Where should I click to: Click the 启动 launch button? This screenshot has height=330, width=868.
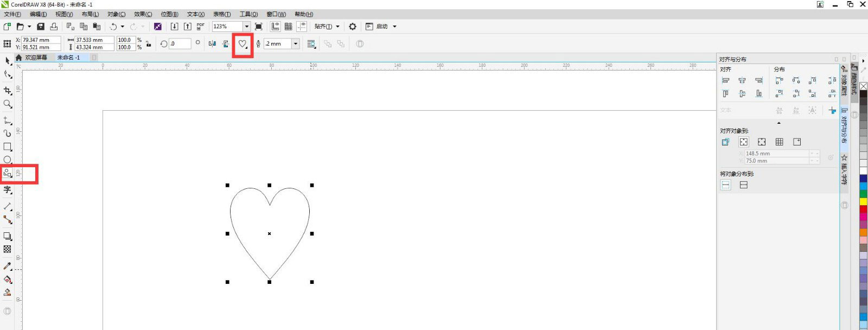[x=382, y=27]
